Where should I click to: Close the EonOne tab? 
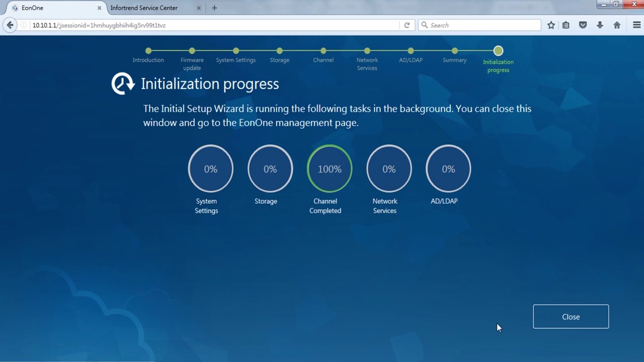[x=99, y=8]
